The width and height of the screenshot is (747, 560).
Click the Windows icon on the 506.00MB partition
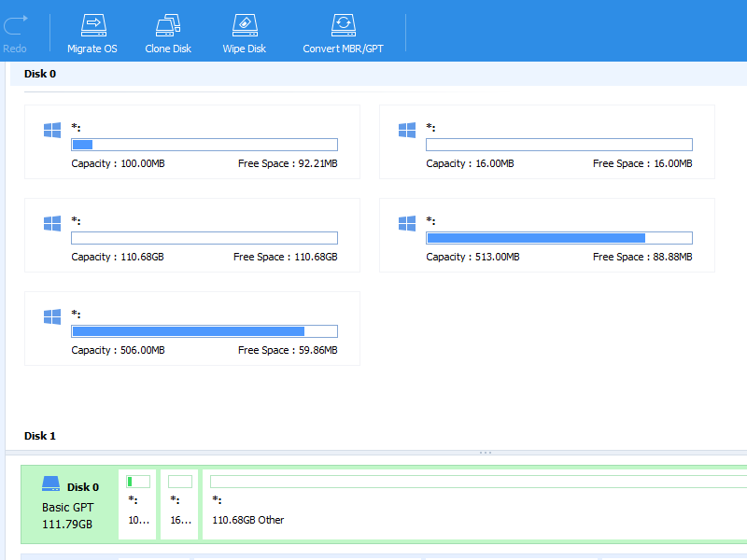point(52,317)
